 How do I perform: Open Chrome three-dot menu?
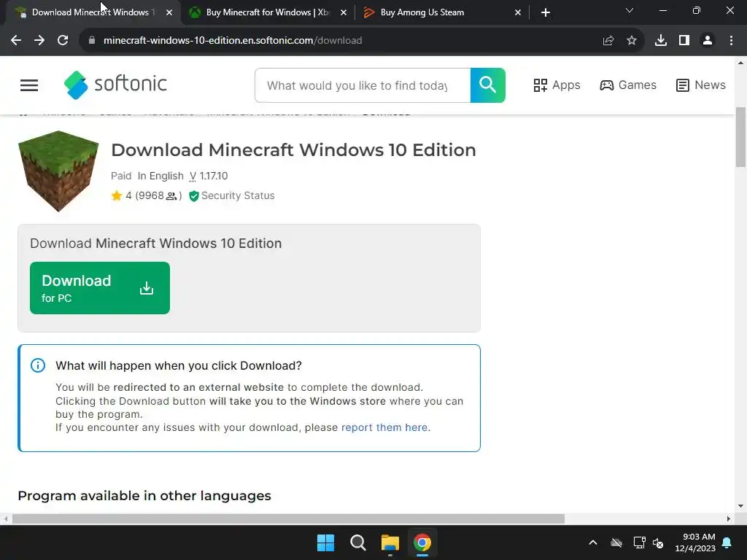[731, 41]
